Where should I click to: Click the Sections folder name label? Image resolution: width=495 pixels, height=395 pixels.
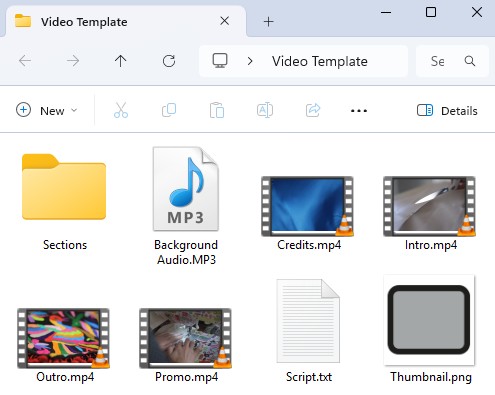tap(65, 245)
